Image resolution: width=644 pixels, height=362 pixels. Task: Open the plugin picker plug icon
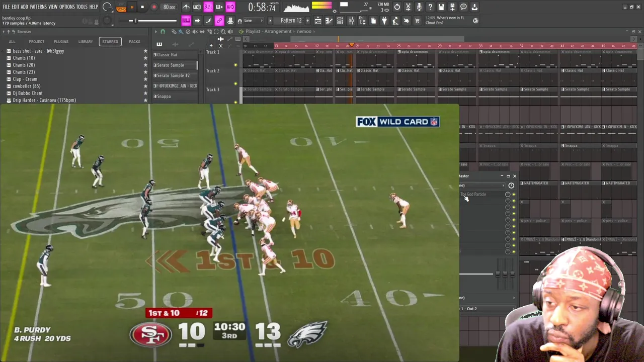click(x=384, y=21)
